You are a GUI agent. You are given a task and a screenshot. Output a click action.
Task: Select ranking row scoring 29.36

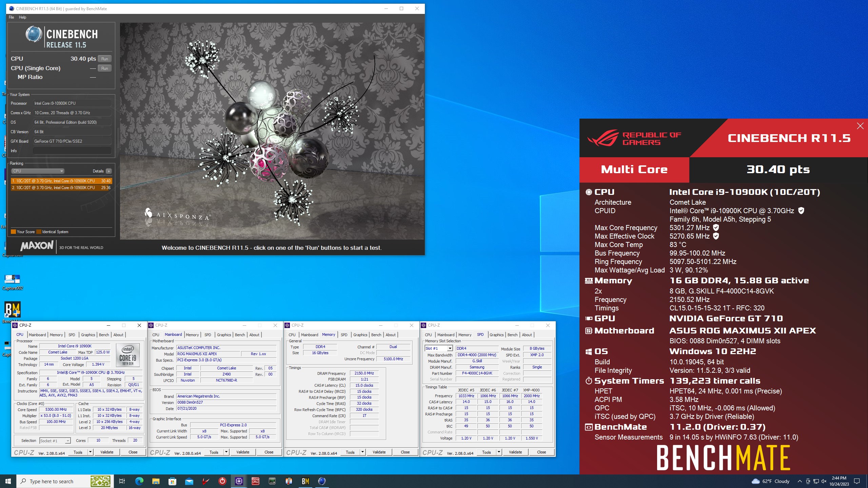click(61, 188)
